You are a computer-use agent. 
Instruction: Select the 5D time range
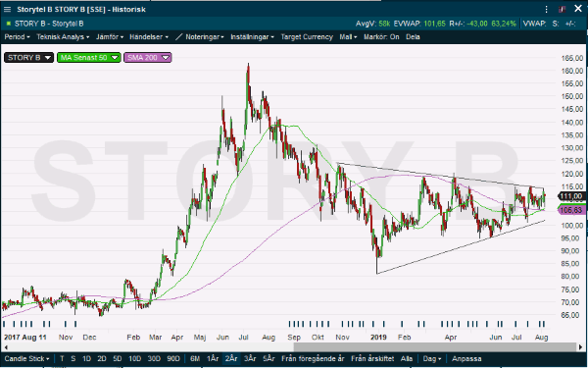[x=117, y=359]
